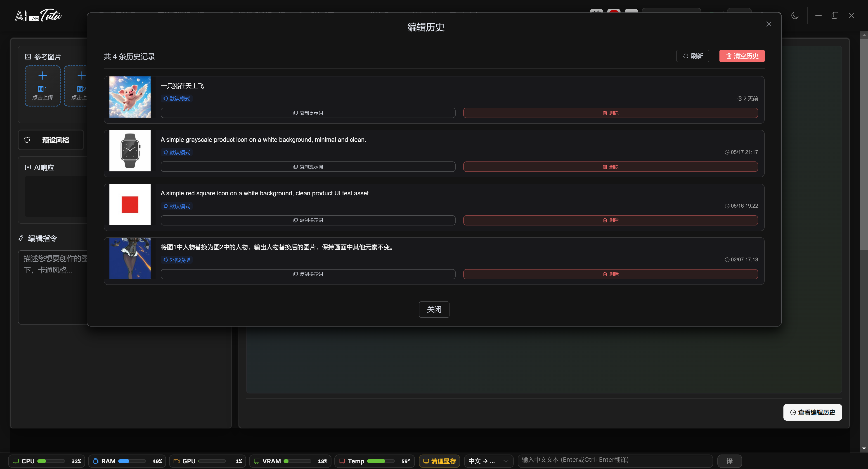The image size is (868, 469).
Task: Click the Temp level progress bar
Action: (x=381, y=461)
